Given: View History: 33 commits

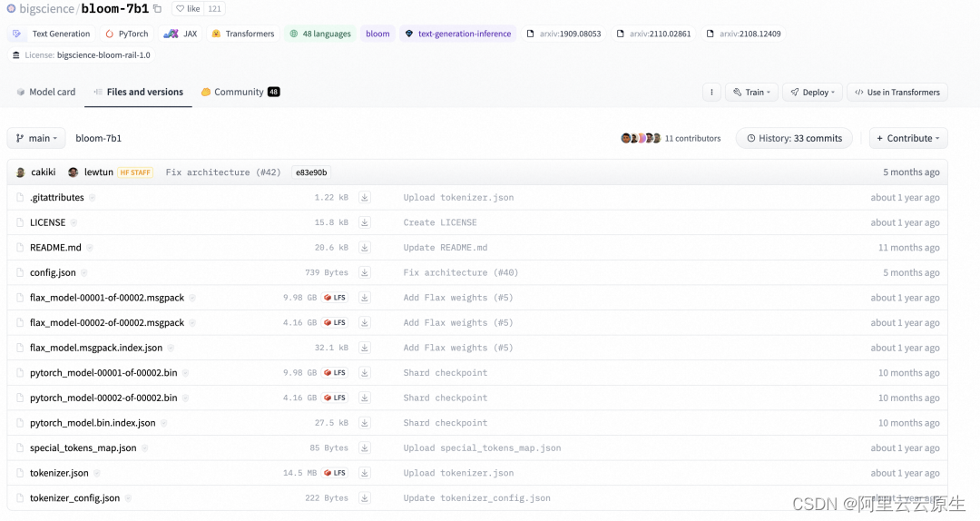Looking at the screenshot, I should coord(794,138).
